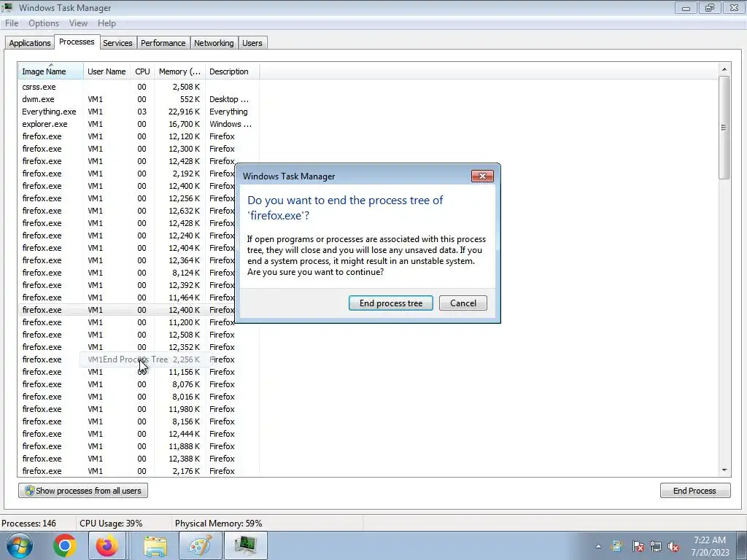
Task: Click the Action Center flag tray icon
Action: coord(638,547)
